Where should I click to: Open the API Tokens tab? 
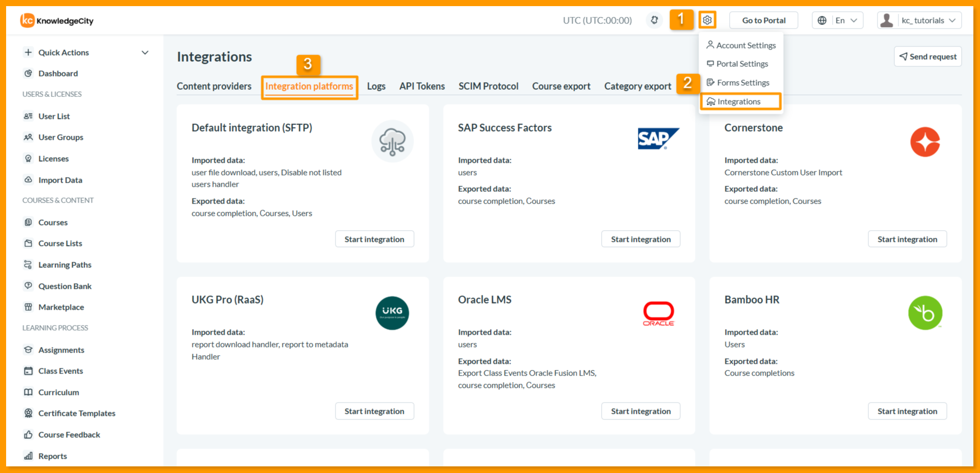pyautogui.click(x=422, y=86)
